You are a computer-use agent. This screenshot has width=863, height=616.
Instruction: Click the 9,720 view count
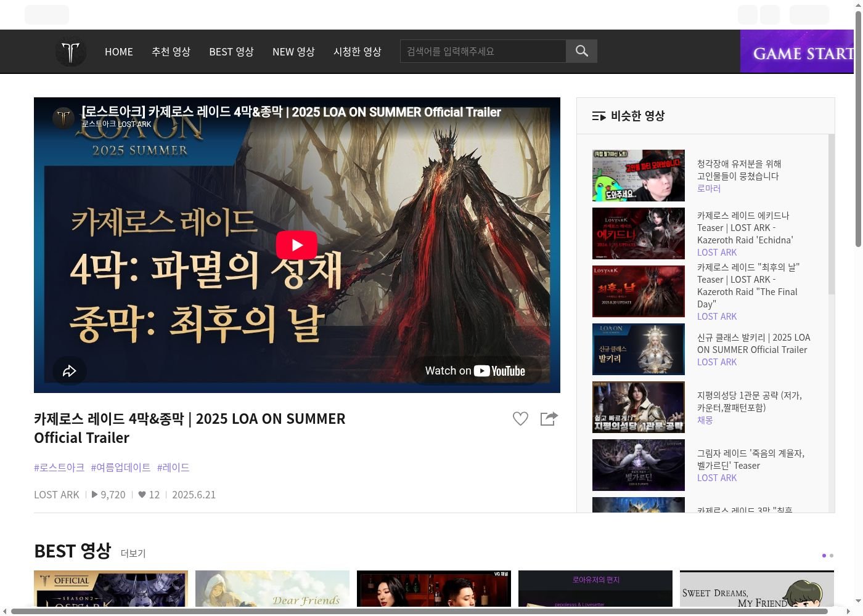click(x=108, y=495)
